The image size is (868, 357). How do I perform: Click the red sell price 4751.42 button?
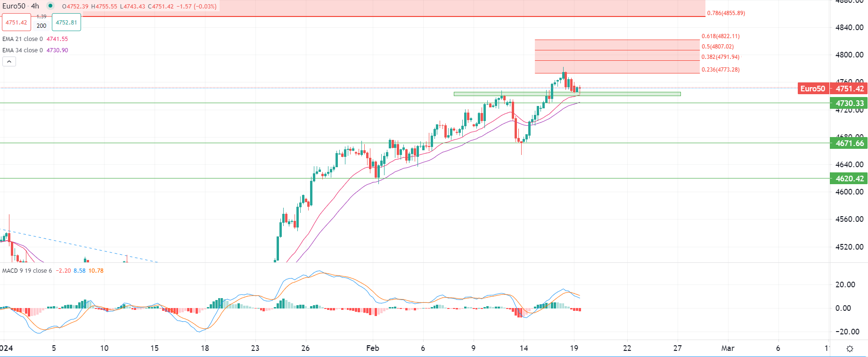pyautogui.click(x=16, y=22)
